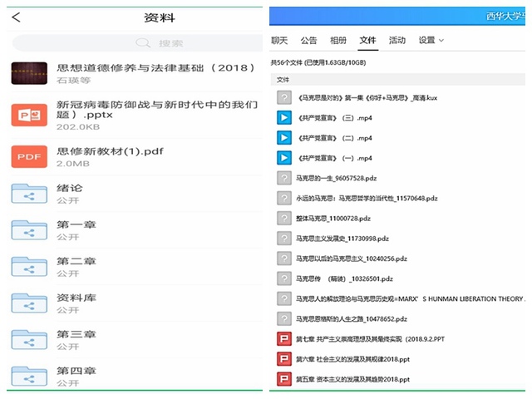Play 《共产党宣言》(一).mp4 video icon
The width and height of the screenshot is (532, 399).
[x=283, y=158]
